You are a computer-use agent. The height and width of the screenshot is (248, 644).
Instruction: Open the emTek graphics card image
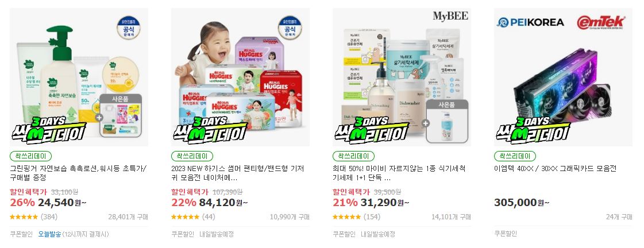(x=563, y=77)
